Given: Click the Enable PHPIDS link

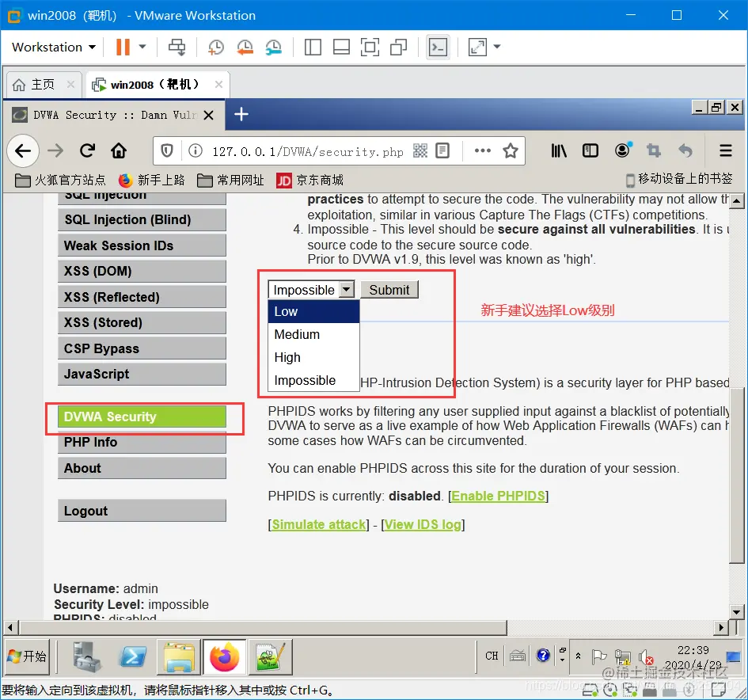Looking at the screenshot, I should click(x=498, y=496).
